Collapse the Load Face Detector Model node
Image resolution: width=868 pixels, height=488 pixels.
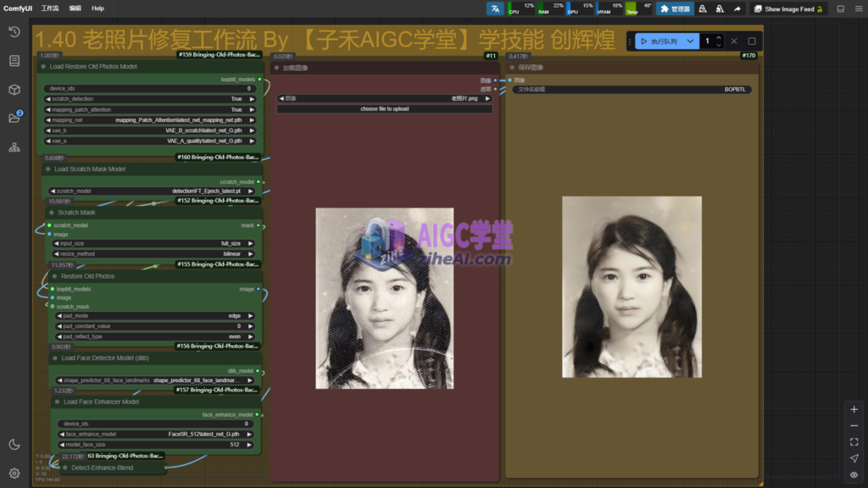coord(55,358)
